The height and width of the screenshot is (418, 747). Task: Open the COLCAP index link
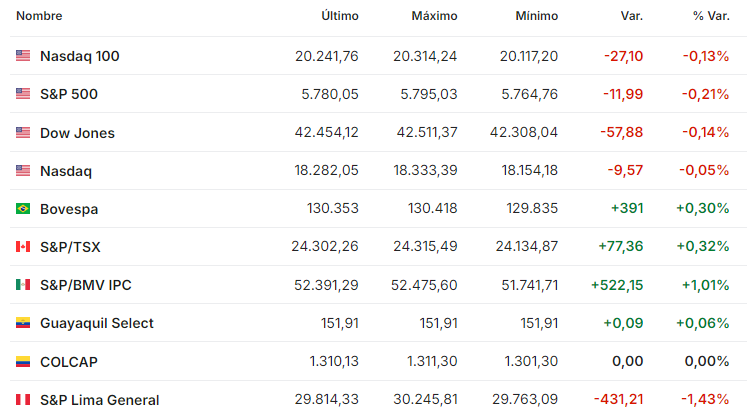click(x=69, y=362)
